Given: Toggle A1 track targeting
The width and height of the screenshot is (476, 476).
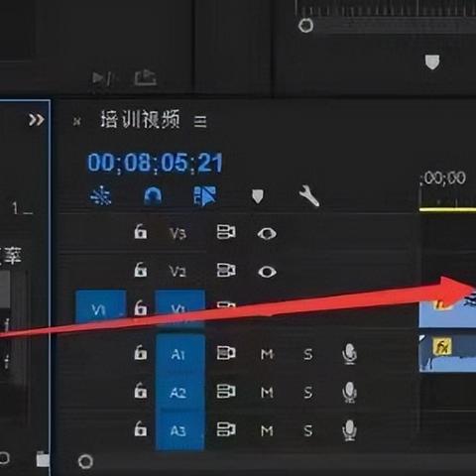Looking at the screenshot, I should pyautogui.click(x=179, y=353).
